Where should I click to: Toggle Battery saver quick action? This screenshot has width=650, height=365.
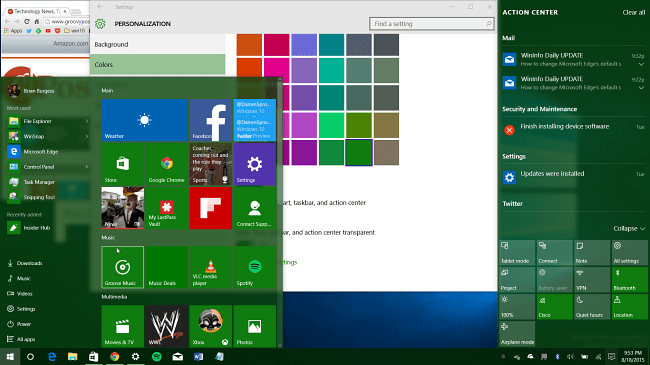coord(555,279)
